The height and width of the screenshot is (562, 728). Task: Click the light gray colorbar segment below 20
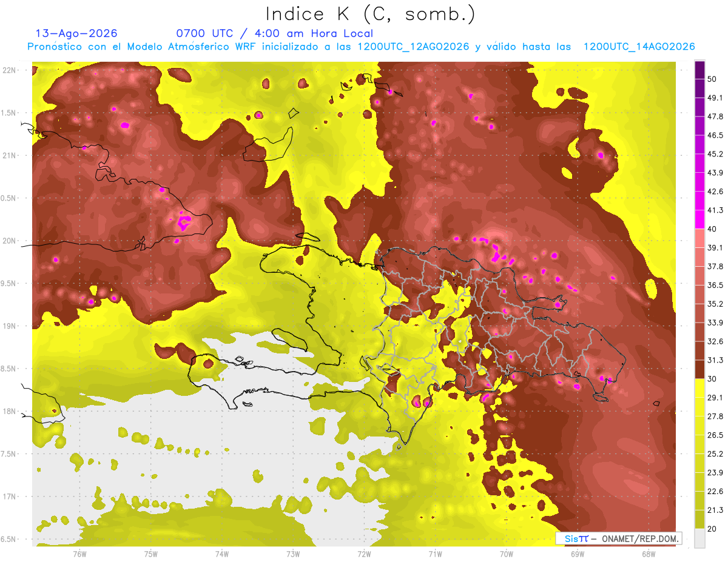pos(699,538)
